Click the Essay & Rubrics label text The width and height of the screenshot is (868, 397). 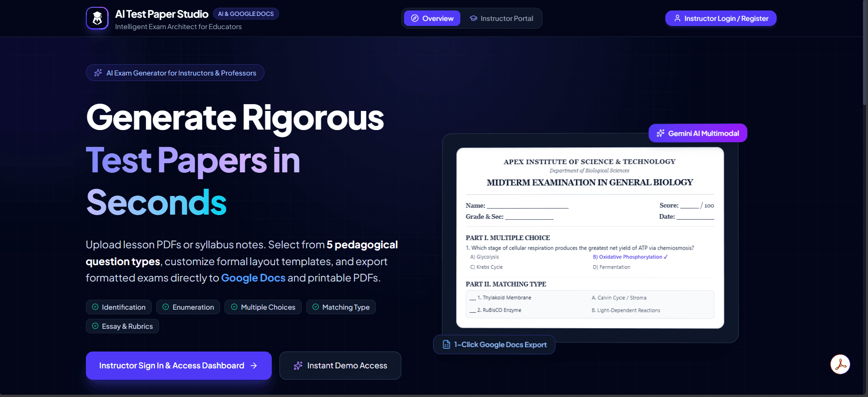[127, 327]
